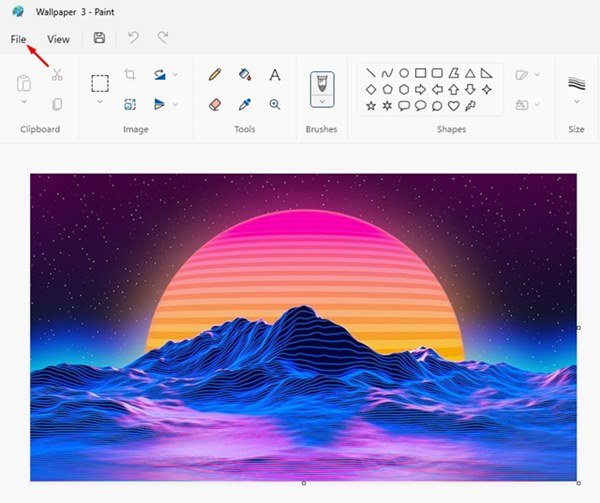Viewport: 600px width, 503px height.
Task: Click the Flip icon
Action: coord(159,104)
